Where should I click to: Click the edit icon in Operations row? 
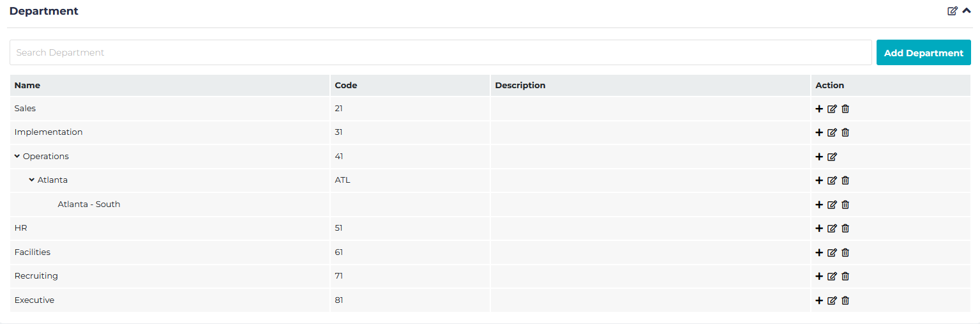click(x=832, y=157)
